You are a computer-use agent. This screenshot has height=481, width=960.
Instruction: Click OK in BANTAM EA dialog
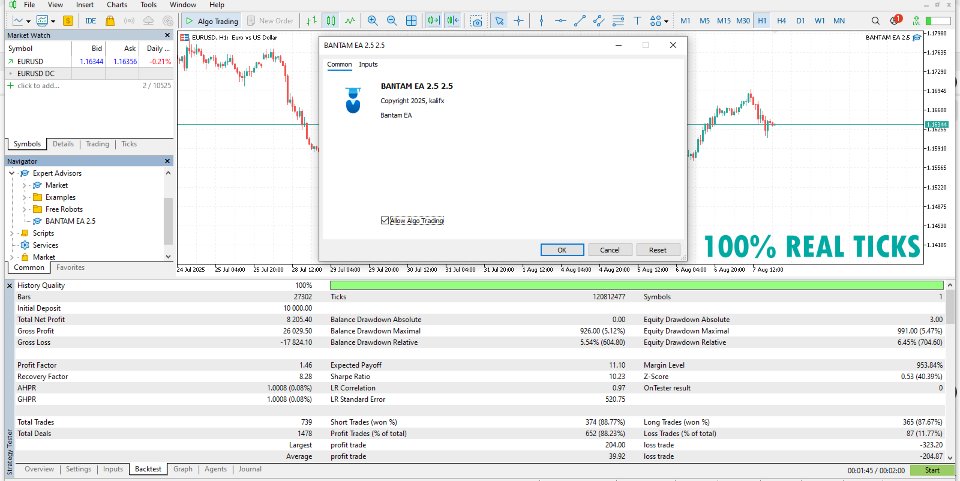point(562,250)
